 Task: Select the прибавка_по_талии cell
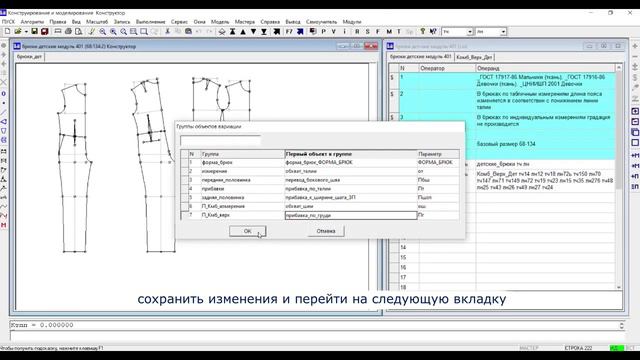[x=351, y=189]
